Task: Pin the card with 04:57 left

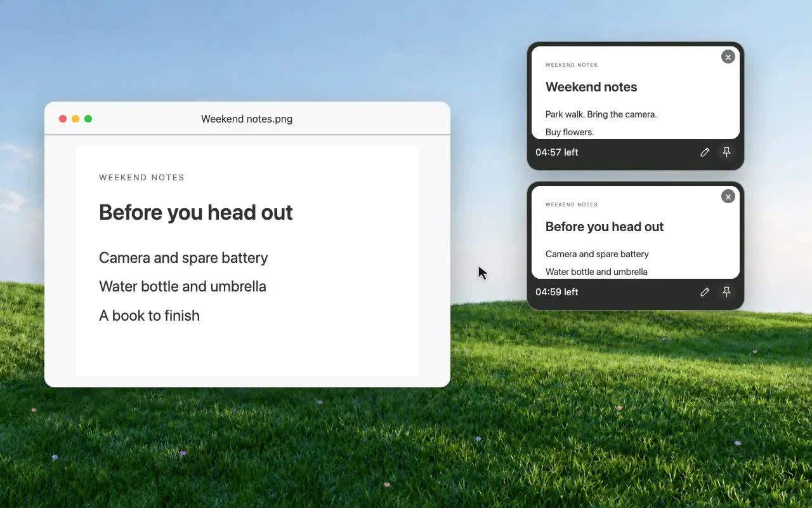Action: coord(727,152)
